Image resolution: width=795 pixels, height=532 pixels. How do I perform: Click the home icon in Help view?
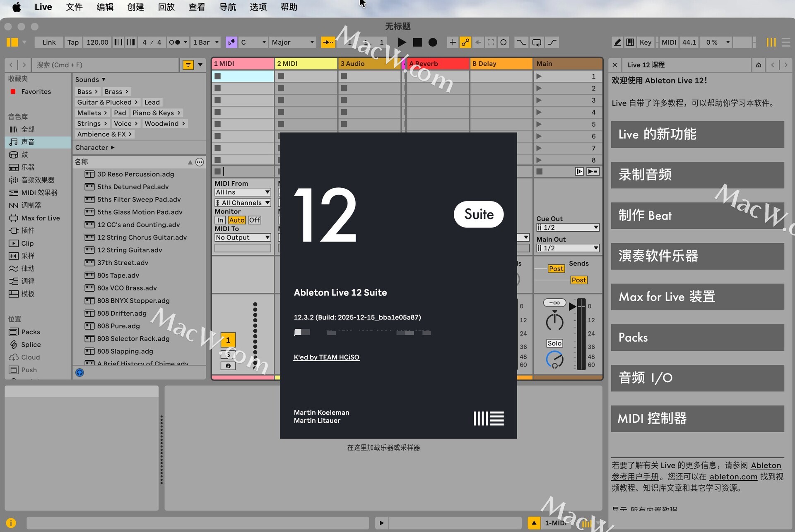click(x=759, y=65)
